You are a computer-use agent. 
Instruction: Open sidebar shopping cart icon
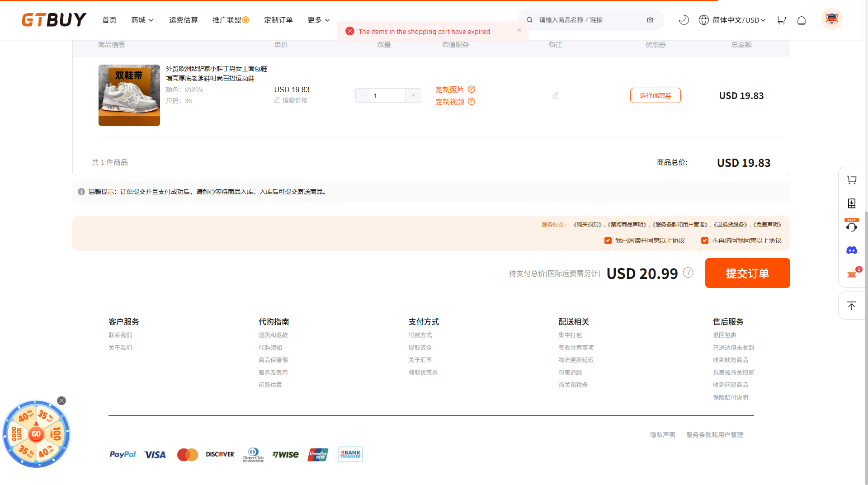coord(852,180)
